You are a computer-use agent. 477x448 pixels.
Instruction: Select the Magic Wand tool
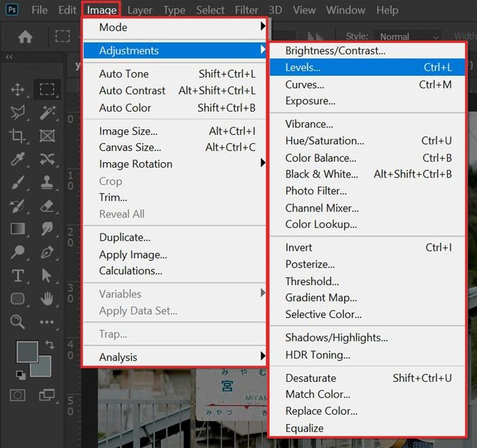point(47,112)
